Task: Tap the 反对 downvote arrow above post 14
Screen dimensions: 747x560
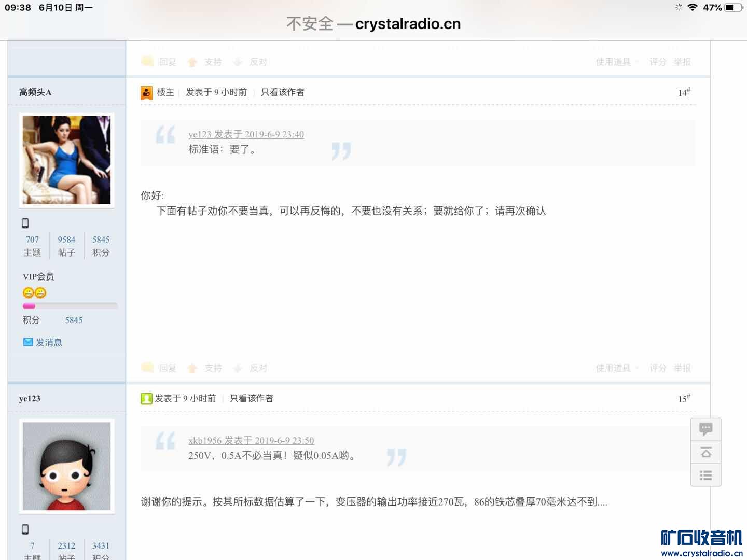Action: coord(238,62)
